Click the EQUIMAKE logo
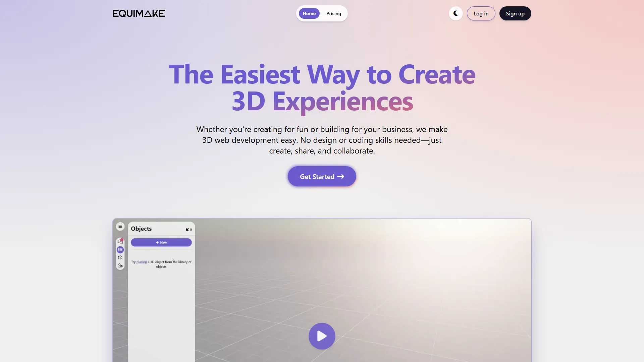Screen dimensions: 644x362 139,13
